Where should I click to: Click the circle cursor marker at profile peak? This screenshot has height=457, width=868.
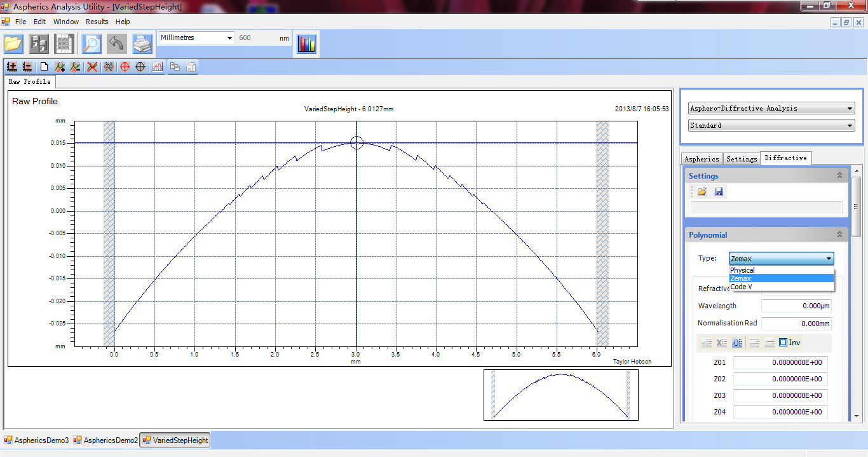pos(356,142)
